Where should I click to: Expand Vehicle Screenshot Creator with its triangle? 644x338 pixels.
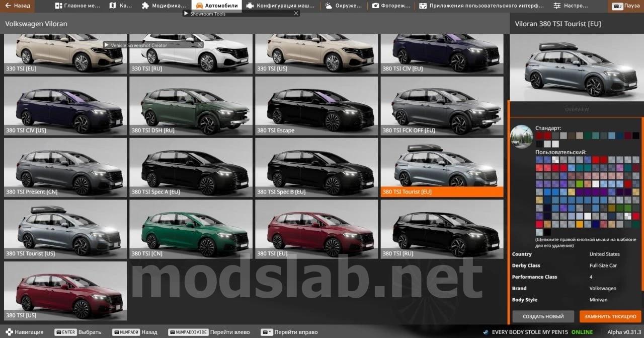tap(106, 45)
